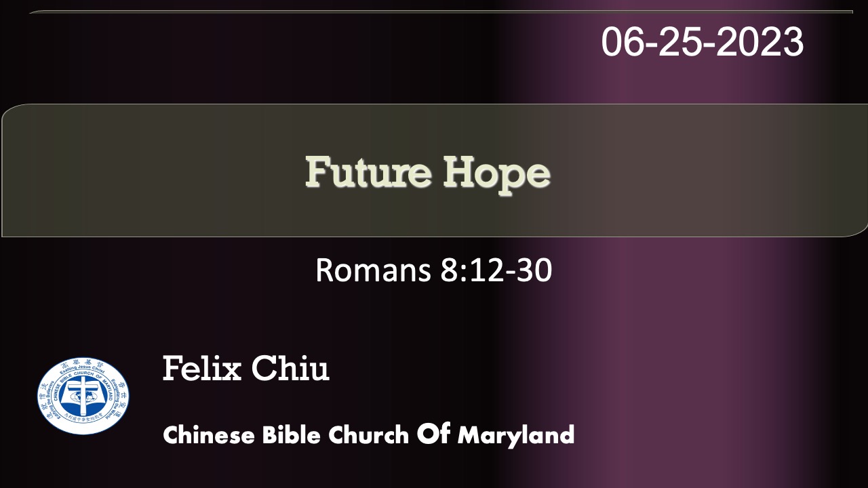868x488 pixels.
Task: Select the Romans 8:12-30 scripture reference
Action: (433, 270)
